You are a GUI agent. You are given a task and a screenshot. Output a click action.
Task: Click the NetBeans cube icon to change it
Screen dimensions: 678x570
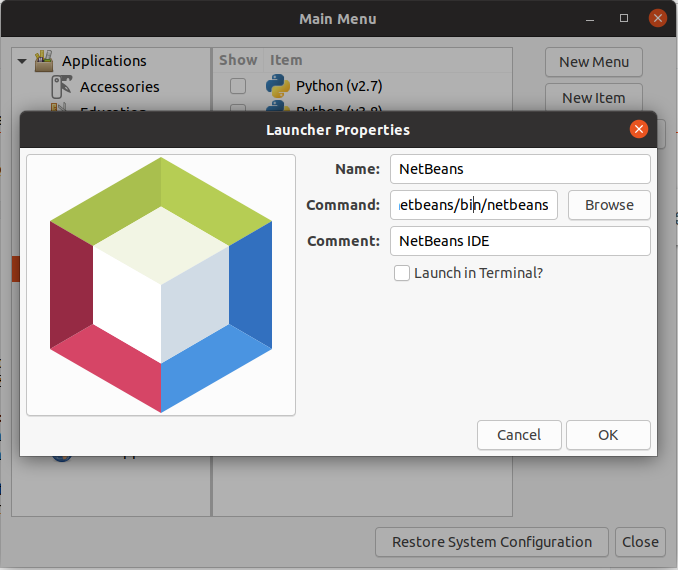click(x=161, y=285)
